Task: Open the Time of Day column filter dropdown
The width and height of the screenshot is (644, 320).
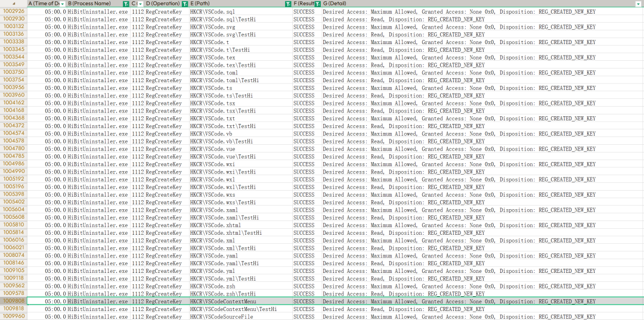Action: coord(63,4)
